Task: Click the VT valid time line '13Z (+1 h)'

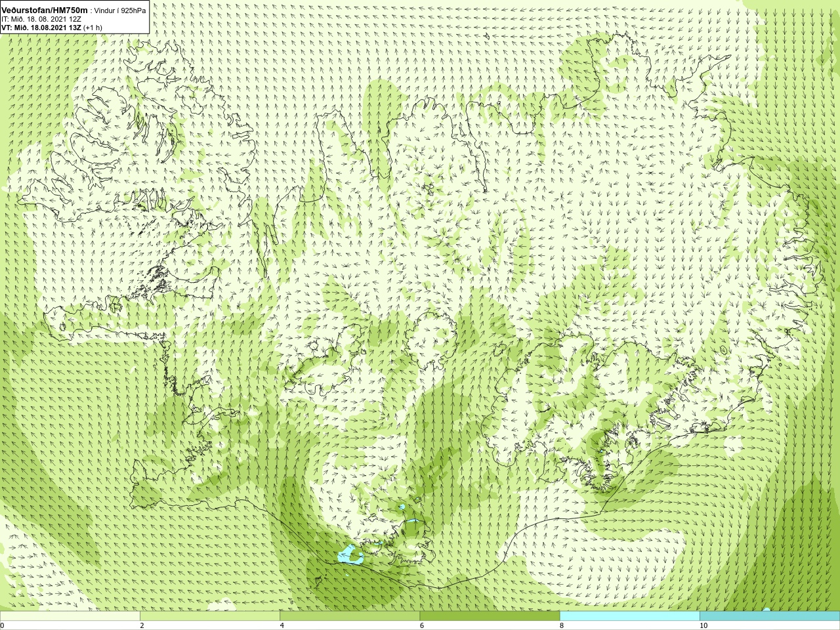Action: (52, 27)
